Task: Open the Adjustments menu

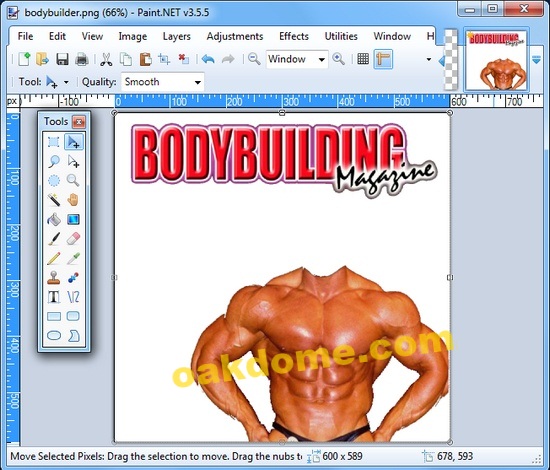Action: (x=235, y=36)
